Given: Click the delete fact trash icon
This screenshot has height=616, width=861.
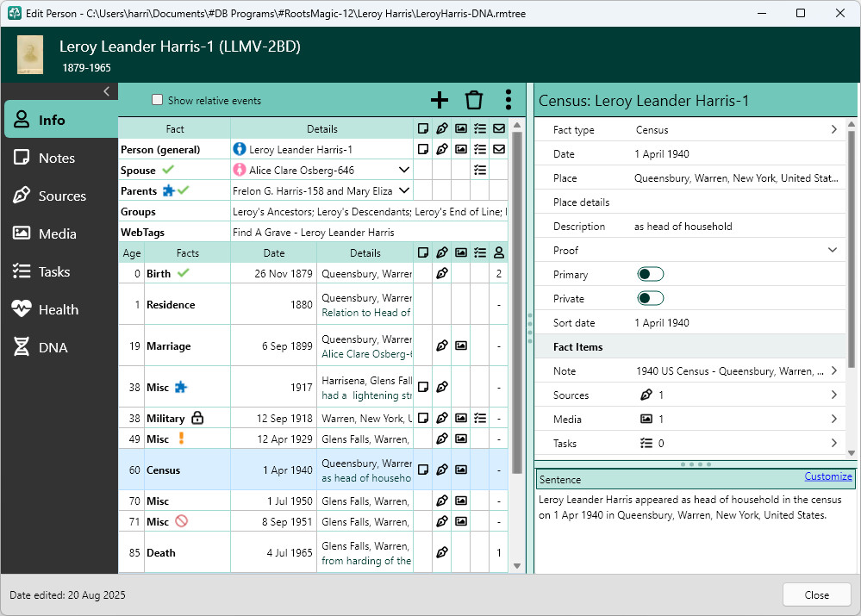Looking at the screenshot, I should (474, 100).
